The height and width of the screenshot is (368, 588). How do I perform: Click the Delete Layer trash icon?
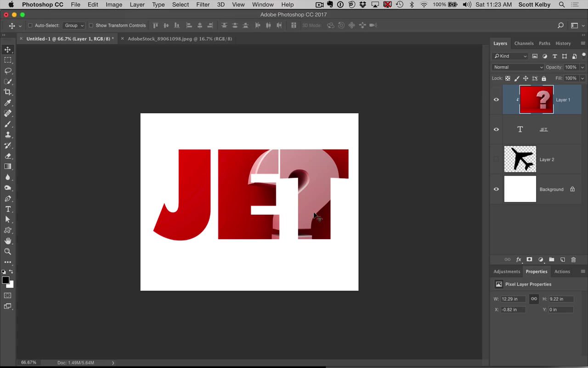[573, 259]
